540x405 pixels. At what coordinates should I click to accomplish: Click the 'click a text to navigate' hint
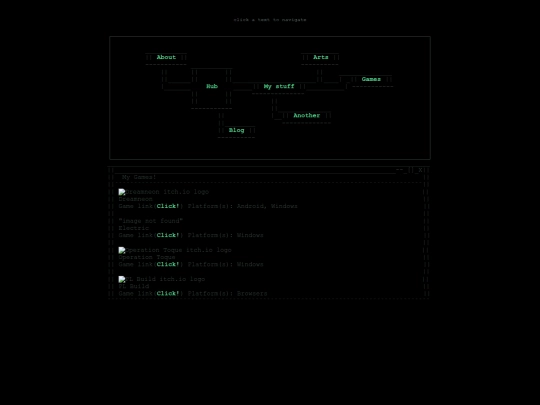[x=270, y=20]
